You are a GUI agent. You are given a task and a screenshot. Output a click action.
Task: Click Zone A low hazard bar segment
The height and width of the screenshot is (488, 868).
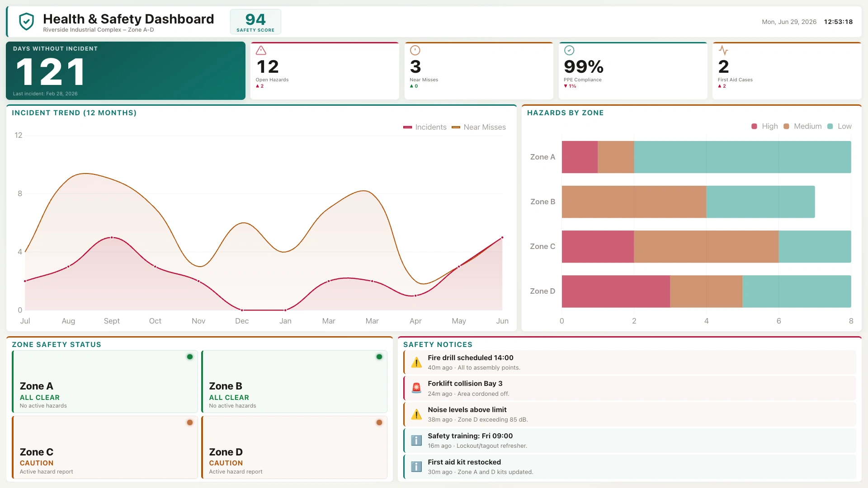[x=742, y=157]
